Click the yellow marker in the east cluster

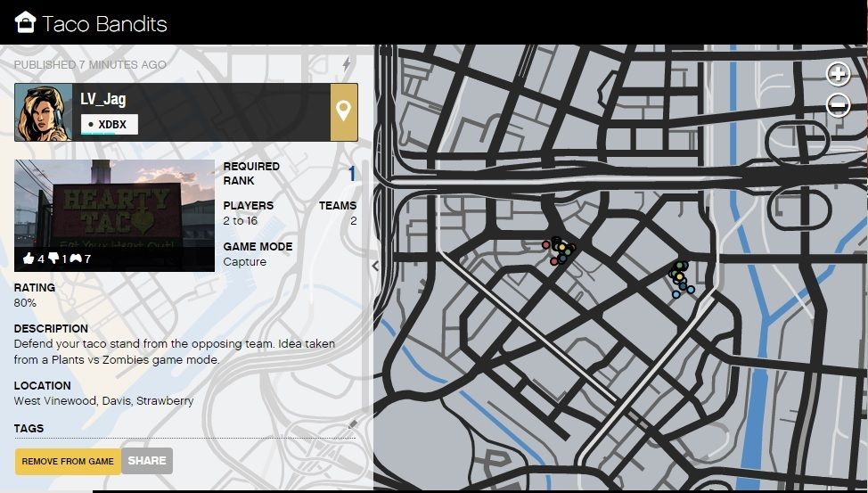tap(679, 277)
